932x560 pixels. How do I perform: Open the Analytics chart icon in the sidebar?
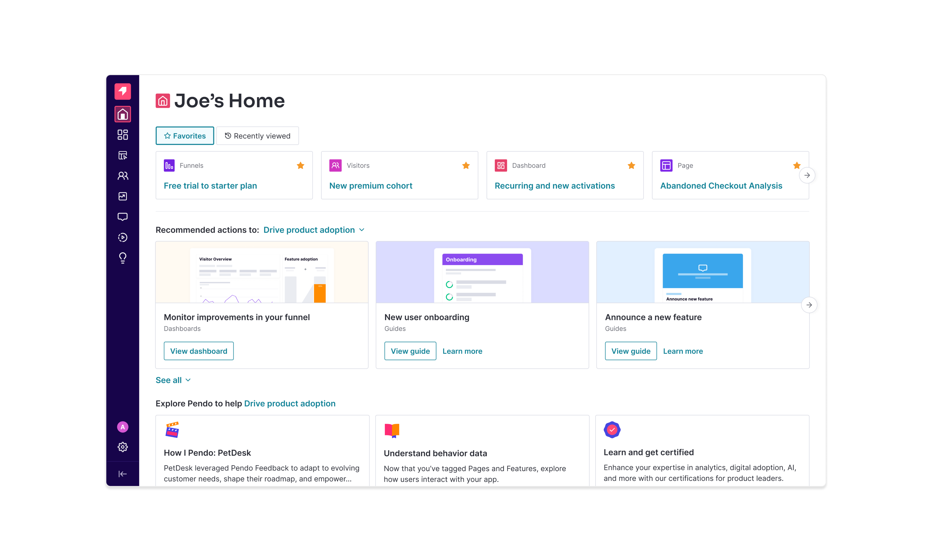(122, 196)
